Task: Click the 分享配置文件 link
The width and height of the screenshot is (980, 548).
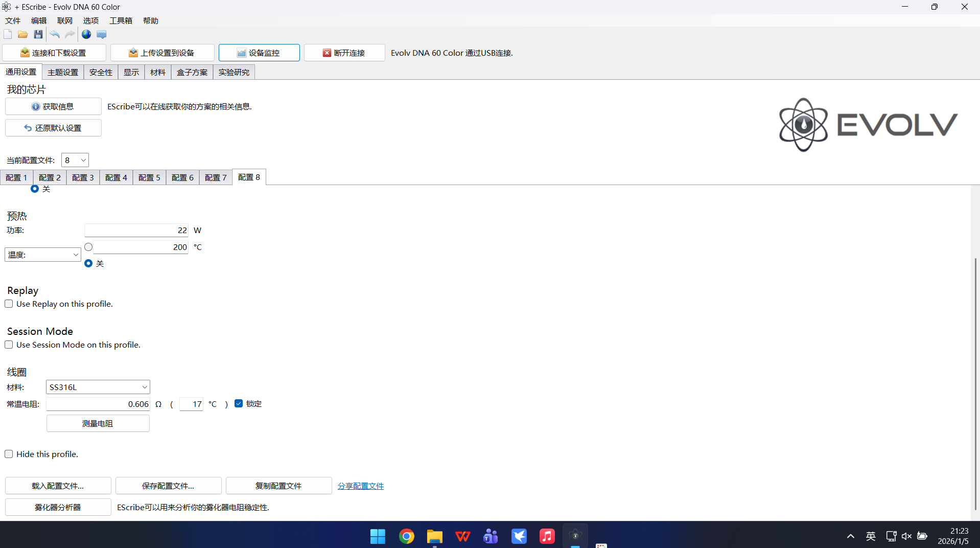Action: (x=360, y=486)
